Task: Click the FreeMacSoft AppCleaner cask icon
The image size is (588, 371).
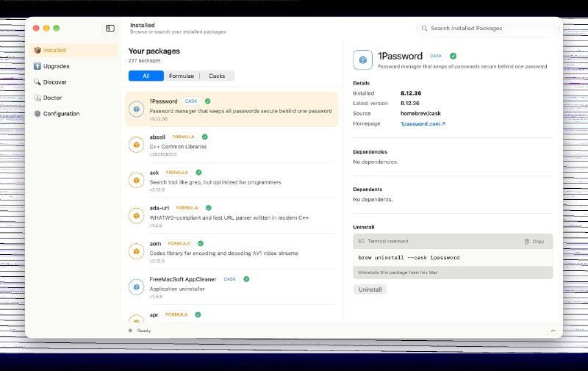Action: point(137,287)
